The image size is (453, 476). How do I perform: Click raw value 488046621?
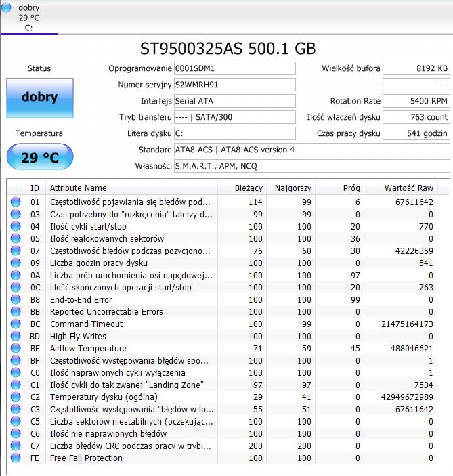[x=412, y=348]
